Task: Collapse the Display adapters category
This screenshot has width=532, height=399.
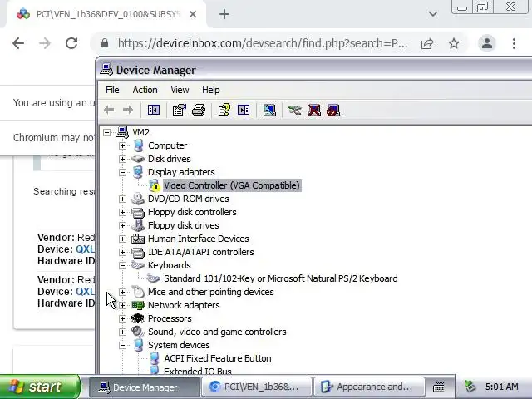Action: (122, 172)
